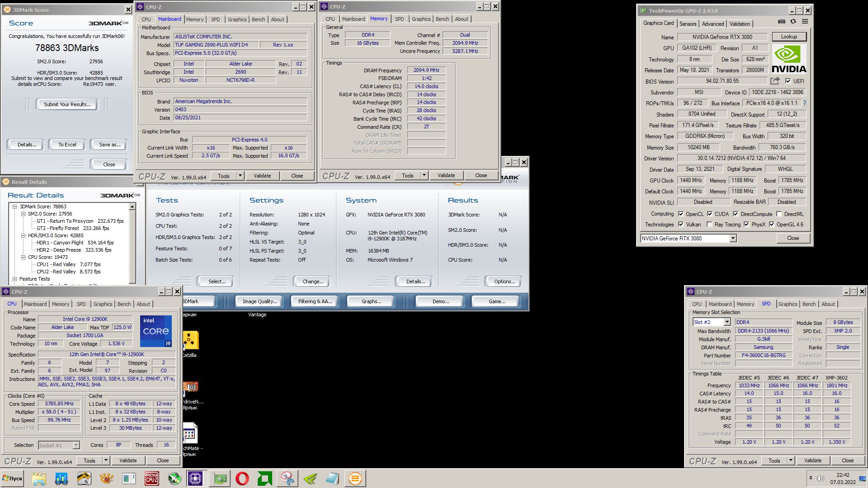Click the Bus Interface question mark
Viewport: 868px width, 488px height.
click(x=804, y=103)
